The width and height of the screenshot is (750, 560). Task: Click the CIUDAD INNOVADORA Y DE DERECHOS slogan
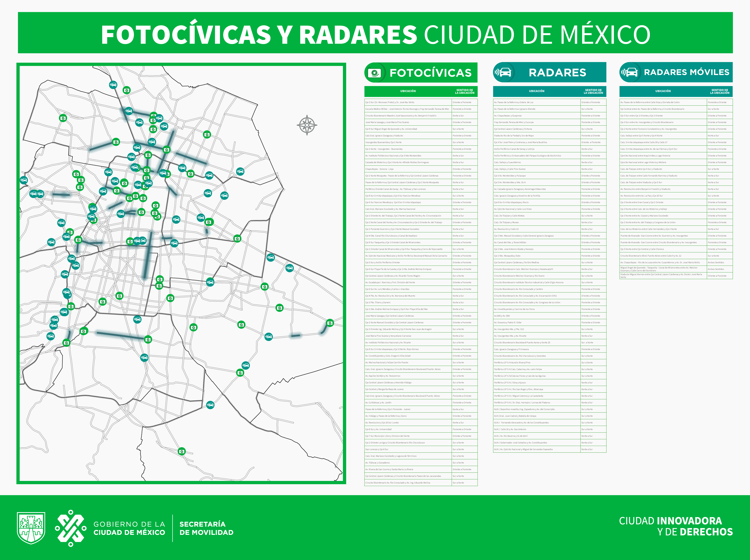tap(676, 526)
